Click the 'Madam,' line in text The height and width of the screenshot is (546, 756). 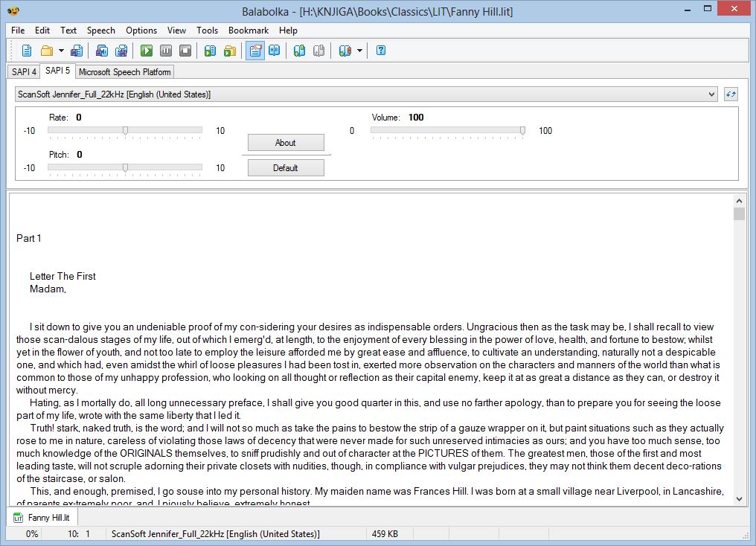coord(48,289)
